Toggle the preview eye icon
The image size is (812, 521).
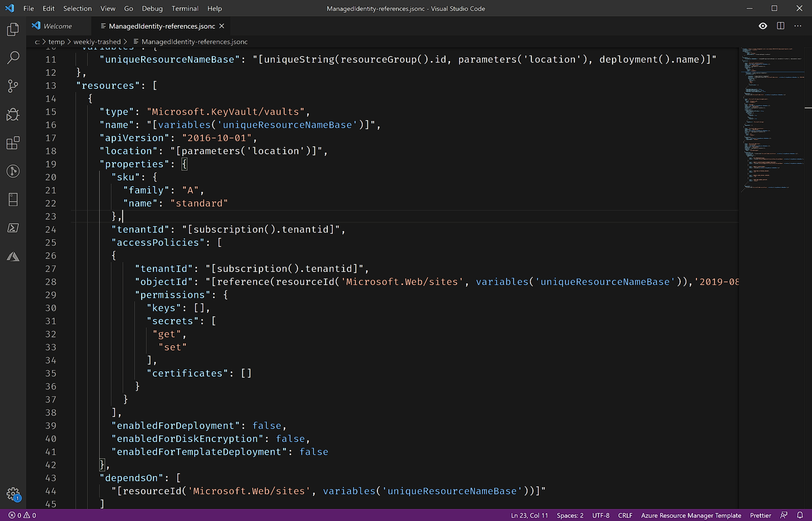(763, 26)
